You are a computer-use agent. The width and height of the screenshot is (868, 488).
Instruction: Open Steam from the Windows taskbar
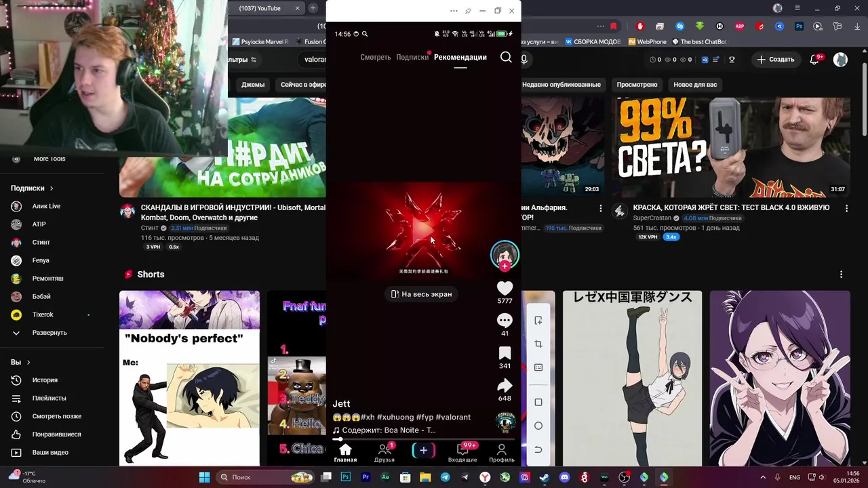click(x=544, y=477)
